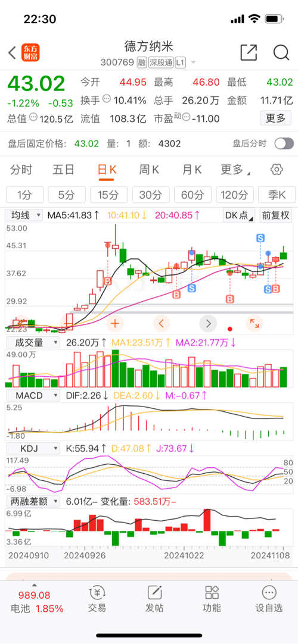Switch to the 周K tab
This screenshot has height=644, width=298.
pos(149,170)
